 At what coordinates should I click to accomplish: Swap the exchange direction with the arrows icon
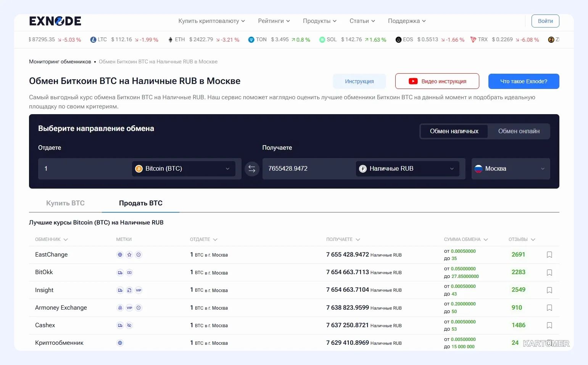click(252, 169)
